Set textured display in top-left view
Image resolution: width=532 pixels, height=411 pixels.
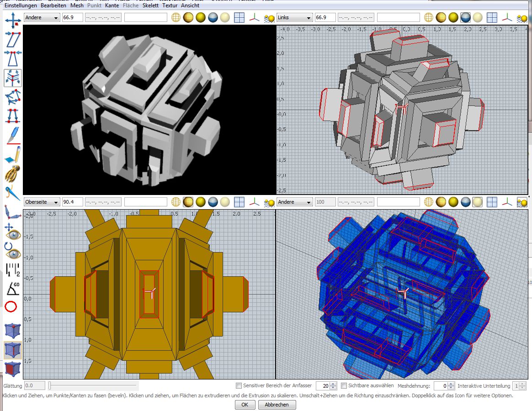tap(213, 17)
